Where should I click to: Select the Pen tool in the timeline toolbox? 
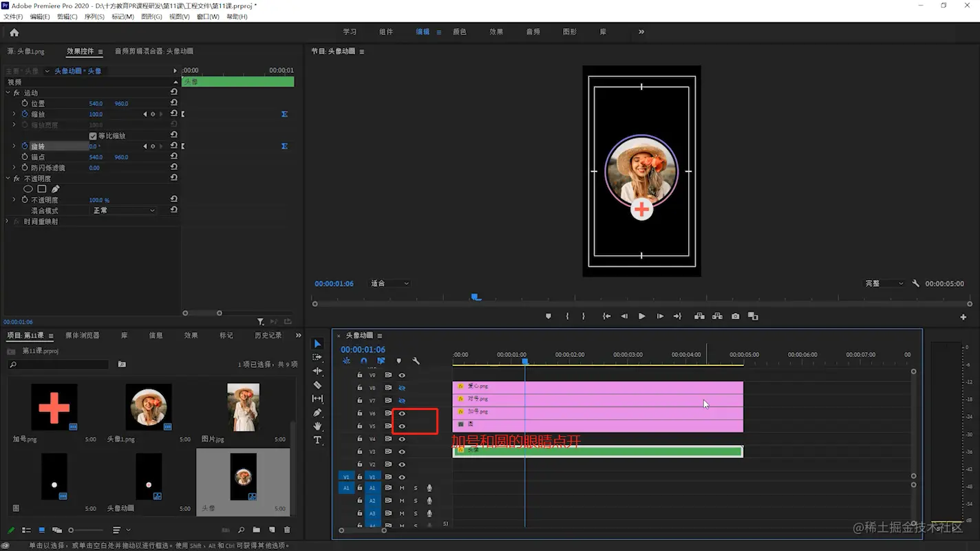pos(317,413)
